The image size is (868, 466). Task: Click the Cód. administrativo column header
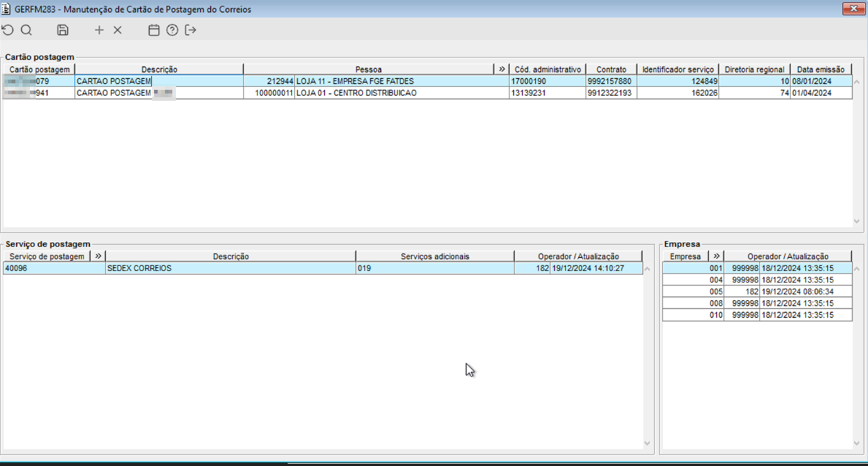tap(548, 69)
